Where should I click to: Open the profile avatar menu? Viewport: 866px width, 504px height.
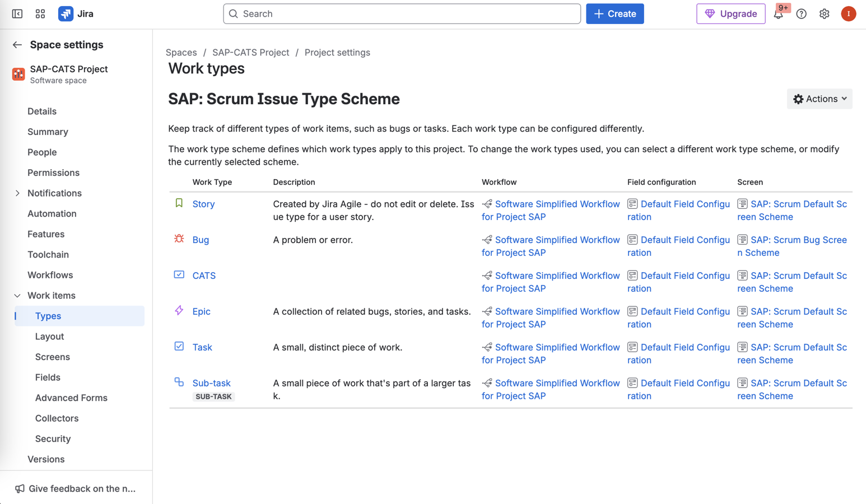[x=849, y=13]
